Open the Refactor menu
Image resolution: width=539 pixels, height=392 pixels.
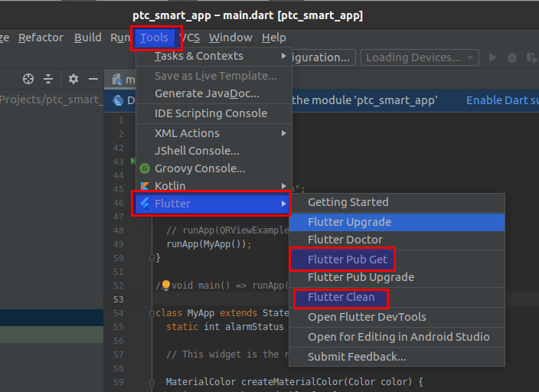tap(41, 38)
